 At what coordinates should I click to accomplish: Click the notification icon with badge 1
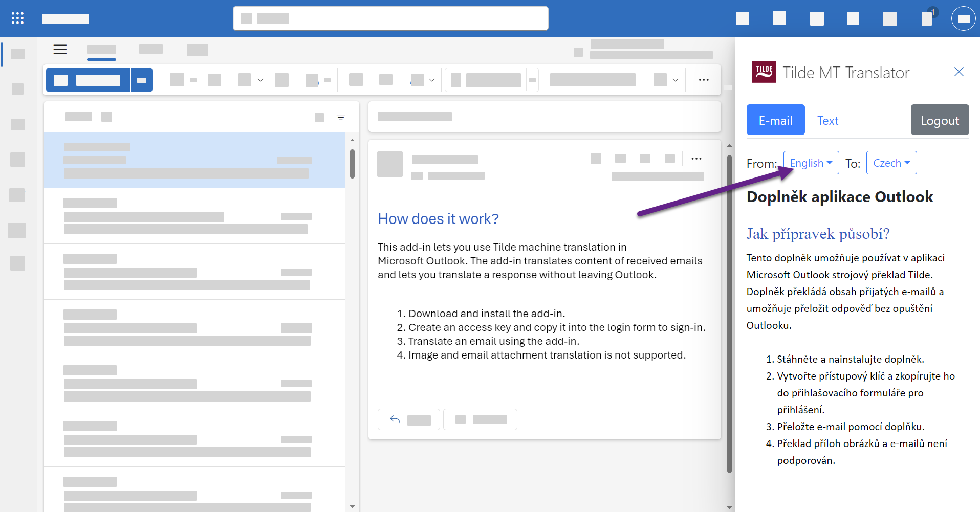pos(927,18)
